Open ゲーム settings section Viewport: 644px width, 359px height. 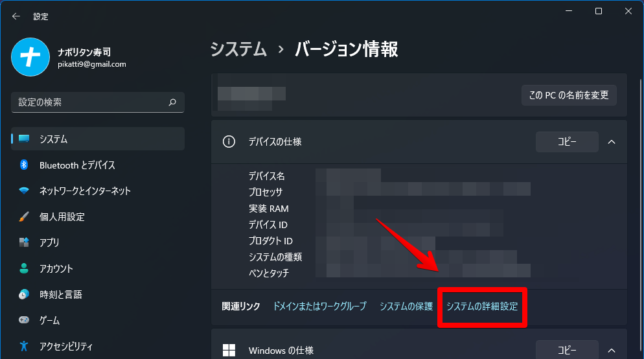click(x=98, y=320)
